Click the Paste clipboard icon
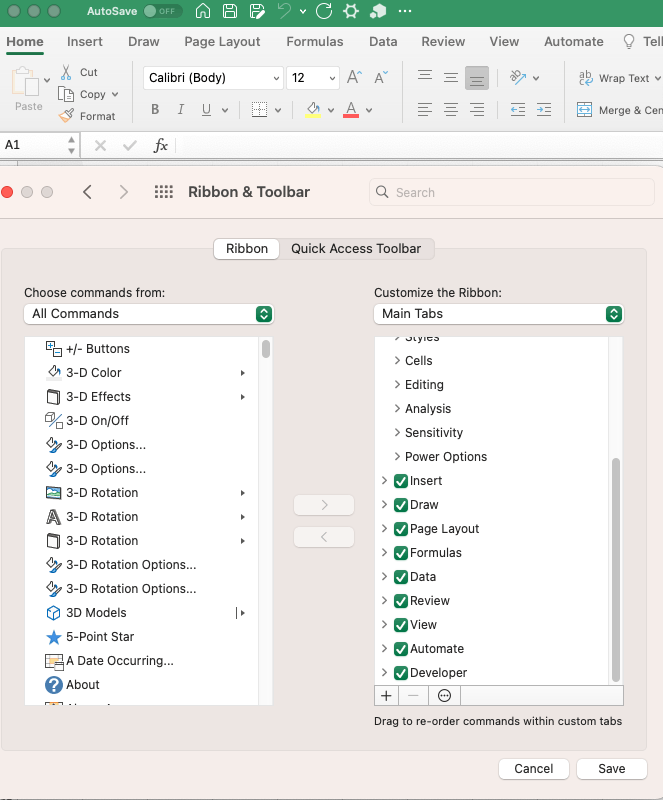Viewport: 663px width, 800px height. [26, 82]
